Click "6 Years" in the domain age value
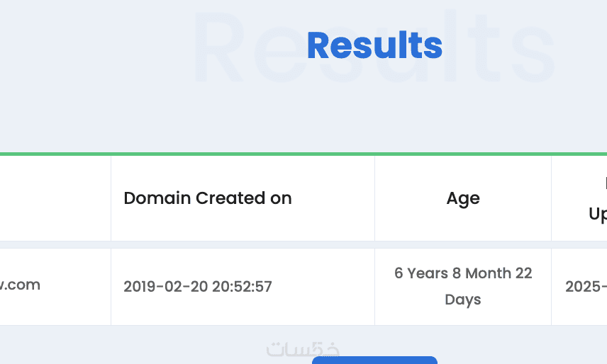The width and height of the screenshot is (607, 364). 421,273
